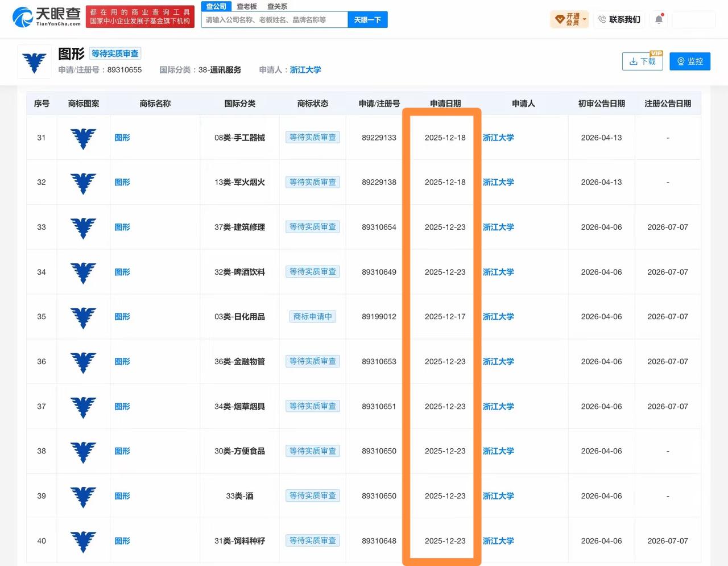Click 浙江大学 applicant link in row 35
Viewport: 728px width, 566px height.
[x=498, y=317]
